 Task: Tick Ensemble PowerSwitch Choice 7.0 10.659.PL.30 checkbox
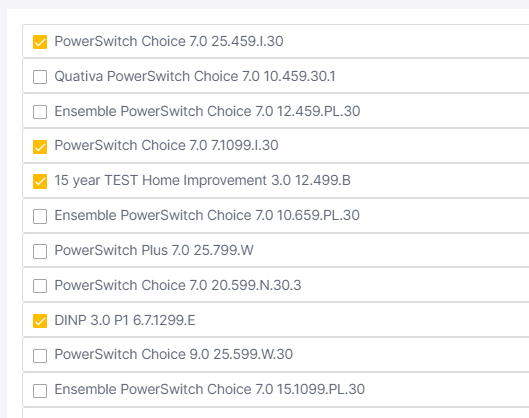click(x=40, y=216)
